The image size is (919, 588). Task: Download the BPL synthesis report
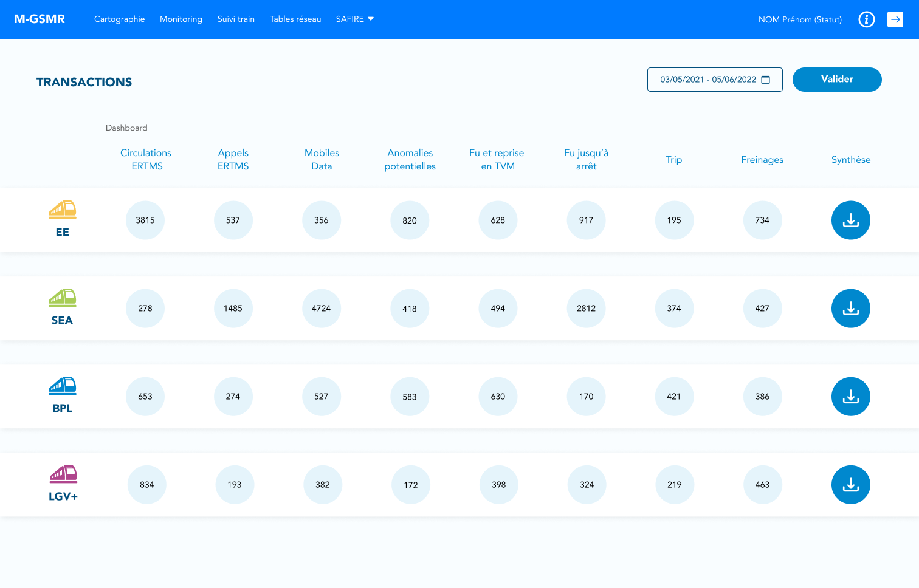click(850, 397)
